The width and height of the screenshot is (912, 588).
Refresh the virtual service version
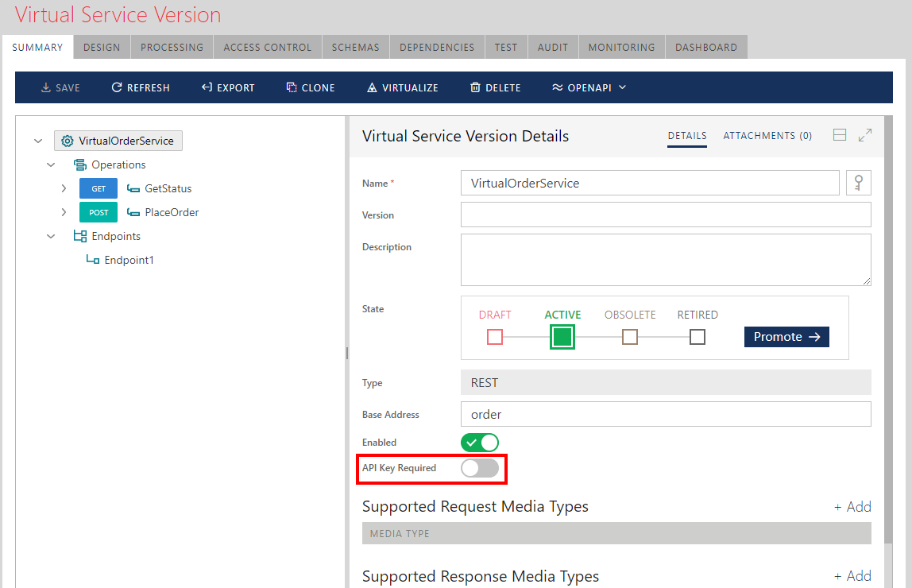coord(141,88)
